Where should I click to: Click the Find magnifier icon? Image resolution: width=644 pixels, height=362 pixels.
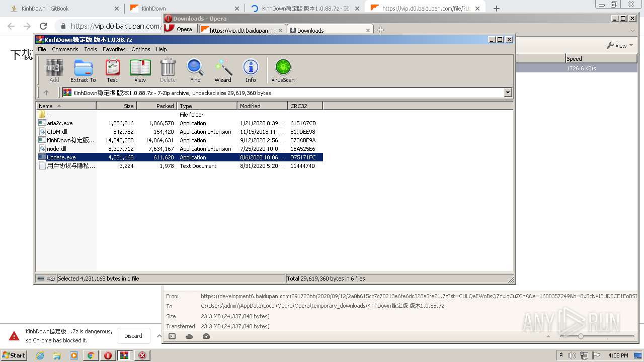[x=195, y=70]
